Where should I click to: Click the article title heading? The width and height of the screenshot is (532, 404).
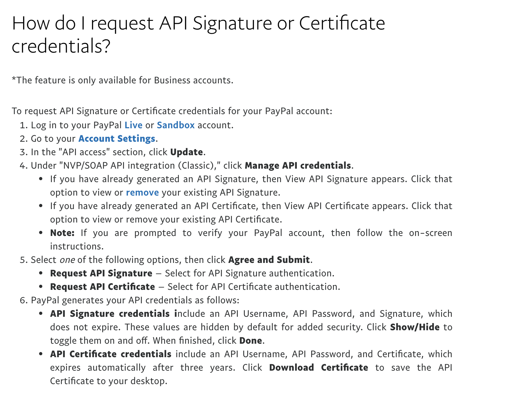pos(198,34)
